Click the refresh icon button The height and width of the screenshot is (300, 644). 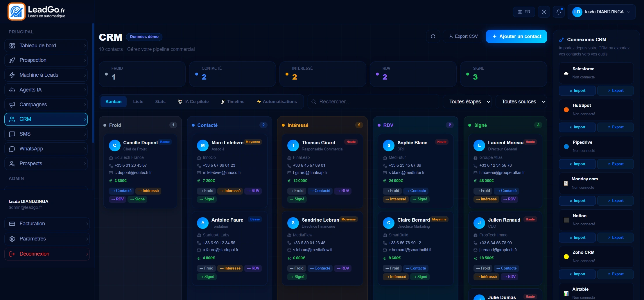(433, 36)
